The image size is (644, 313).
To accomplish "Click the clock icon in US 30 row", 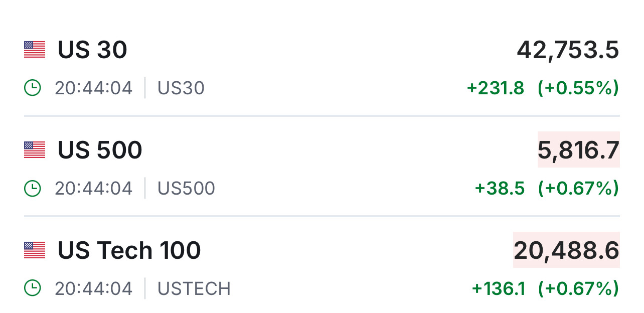I will coord(32,88).
